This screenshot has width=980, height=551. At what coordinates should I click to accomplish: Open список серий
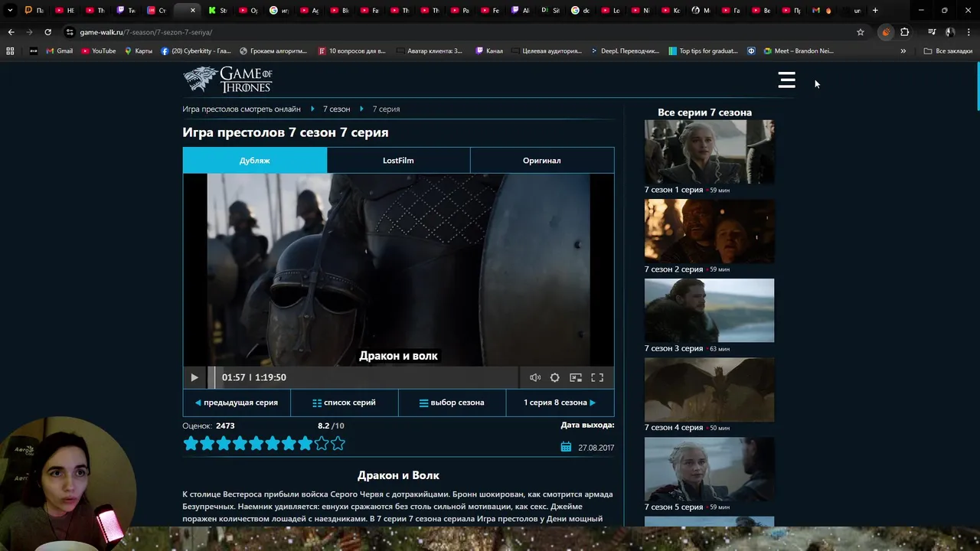tap(345, 403)
